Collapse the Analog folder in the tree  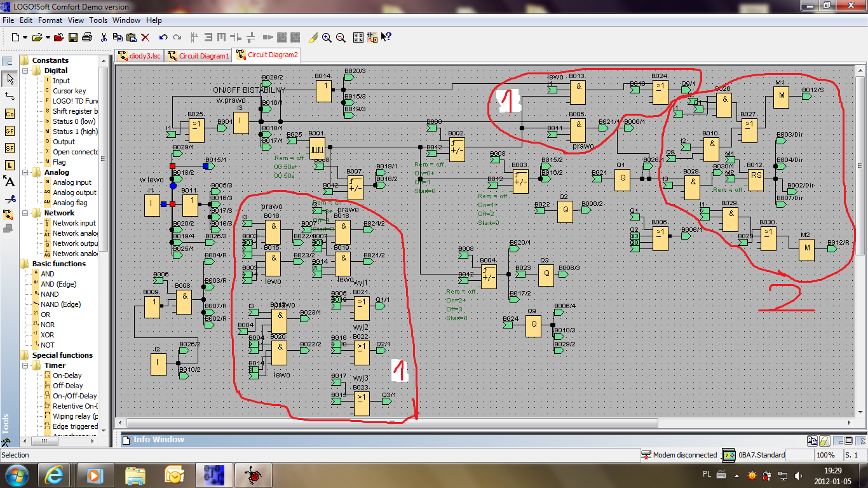pyautogui.click(x=26, y=172)
